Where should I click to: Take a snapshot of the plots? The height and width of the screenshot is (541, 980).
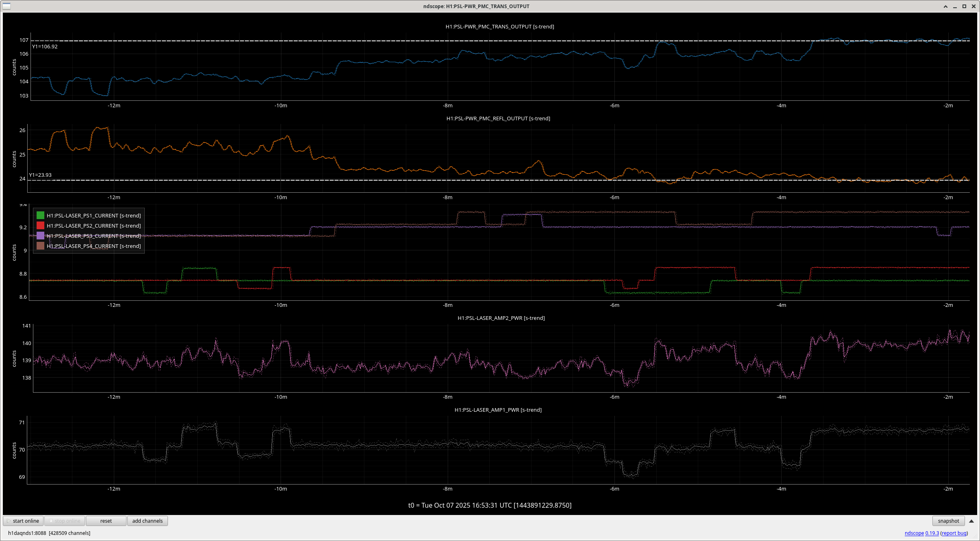[x=948, y=521]
